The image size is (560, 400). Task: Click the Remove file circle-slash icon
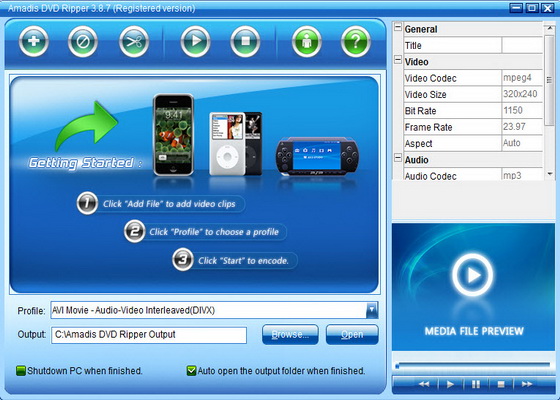tap(83, 41)
